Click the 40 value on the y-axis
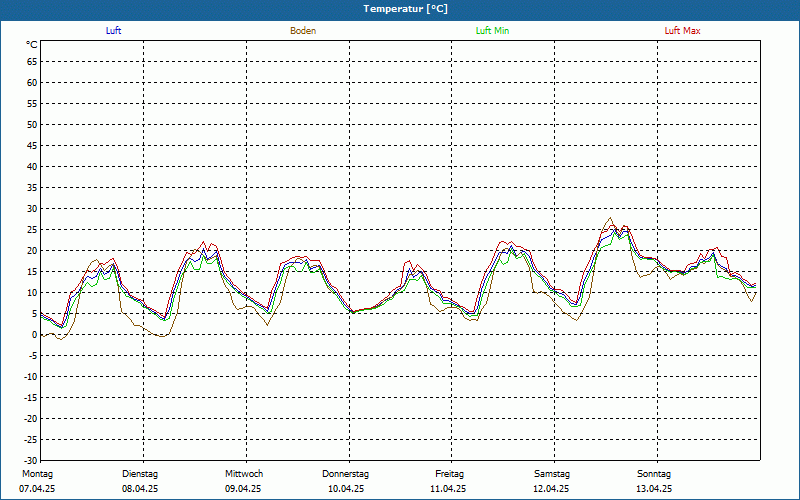Viewport: 800px width, 500px height. (32, 167)
